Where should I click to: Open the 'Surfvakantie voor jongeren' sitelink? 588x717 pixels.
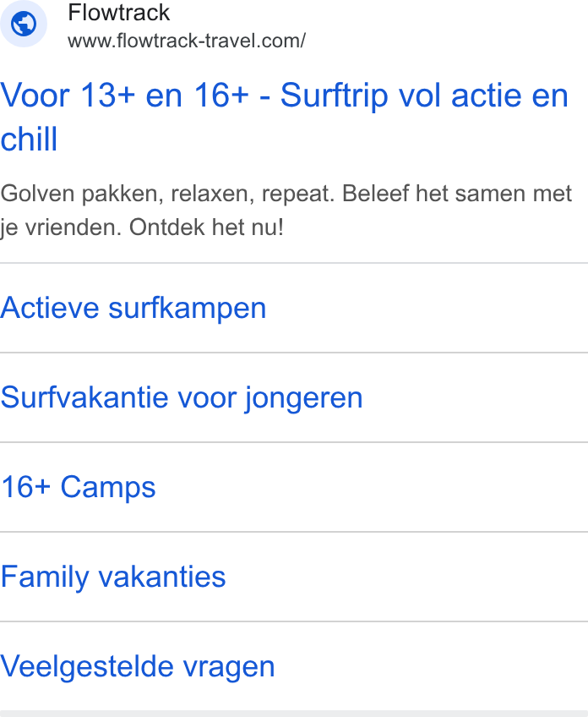click(x=182, y=397)
